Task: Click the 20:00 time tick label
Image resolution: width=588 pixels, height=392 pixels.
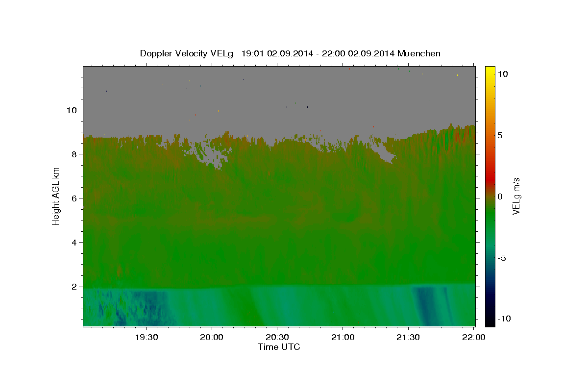Action: 212,338
